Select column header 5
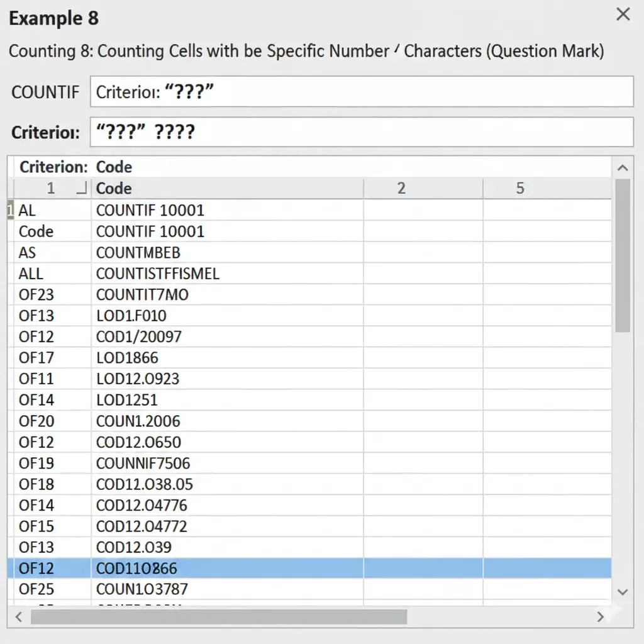 (x=520, y=188)
